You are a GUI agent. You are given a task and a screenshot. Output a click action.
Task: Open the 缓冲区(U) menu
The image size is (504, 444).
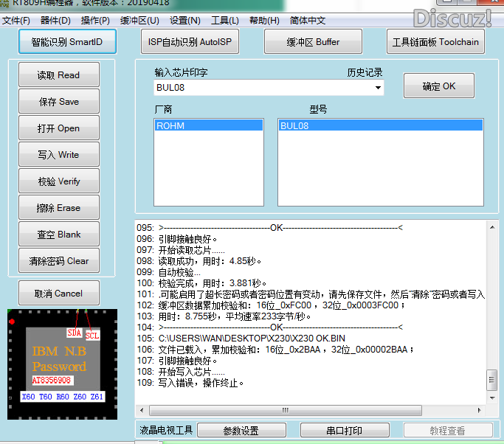(139, 21)
